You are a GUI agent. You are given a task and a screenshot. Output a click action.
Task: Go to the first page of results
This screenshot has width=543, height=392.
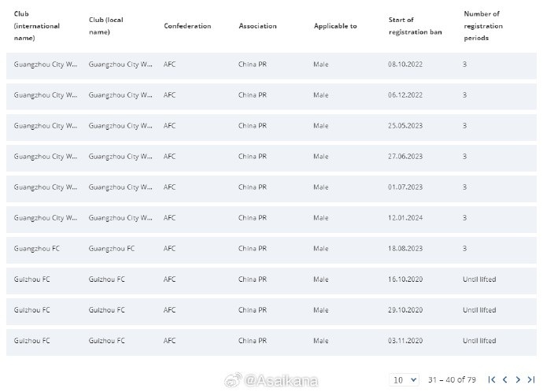point(491,379)
